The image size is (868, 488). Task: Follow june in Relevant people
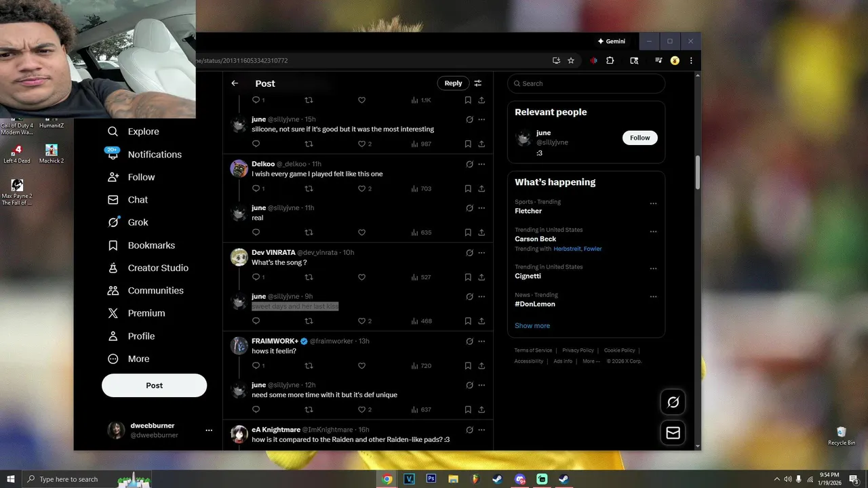tap(639, 138)
